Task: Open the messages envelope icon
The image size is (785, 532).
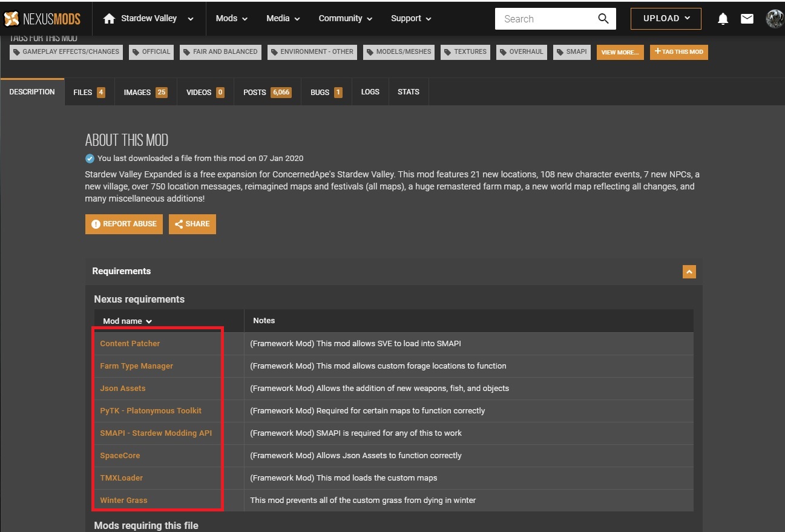Action: pos(747,19)
